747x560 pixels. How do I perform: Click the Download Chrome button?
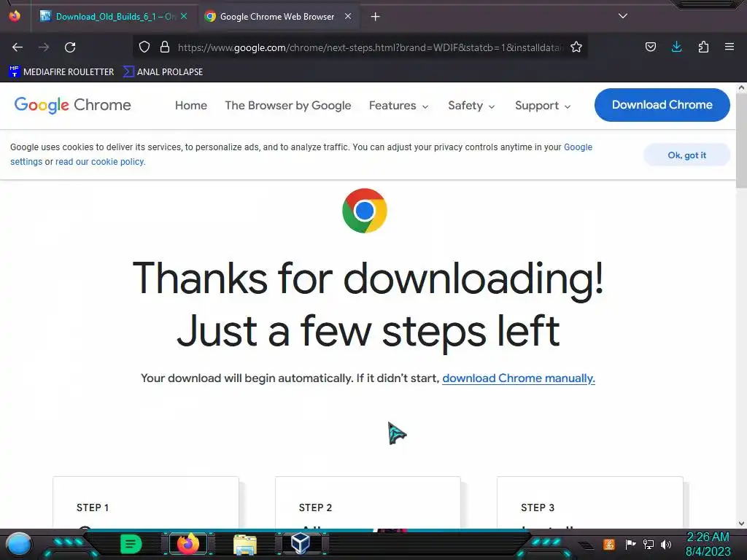coord(662,105)
